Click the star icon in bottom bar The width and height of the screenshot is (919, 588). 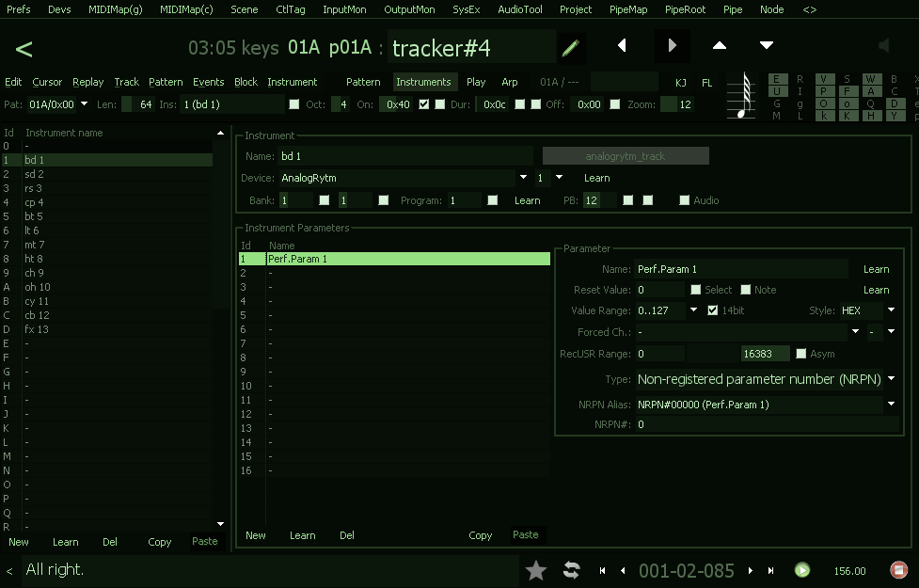pos(536,570)
